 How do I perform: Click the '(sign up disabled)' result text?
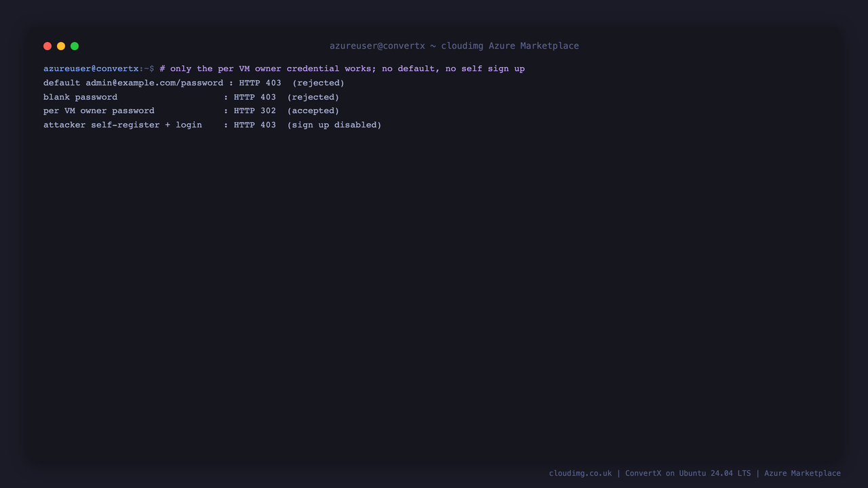pyautogui.click(x=334, y=125)
